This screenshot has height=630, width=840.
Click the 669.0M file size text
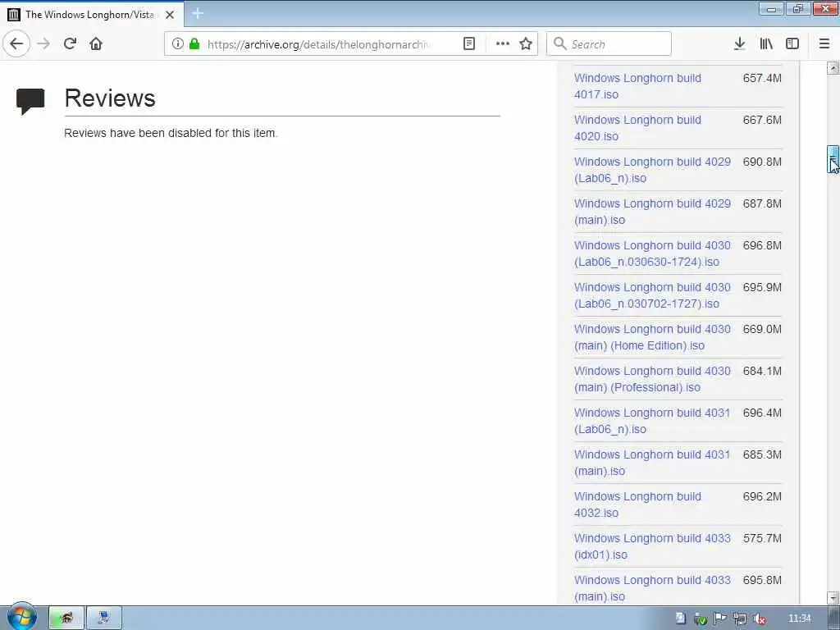pyautogui.click(x=762, y=329)
